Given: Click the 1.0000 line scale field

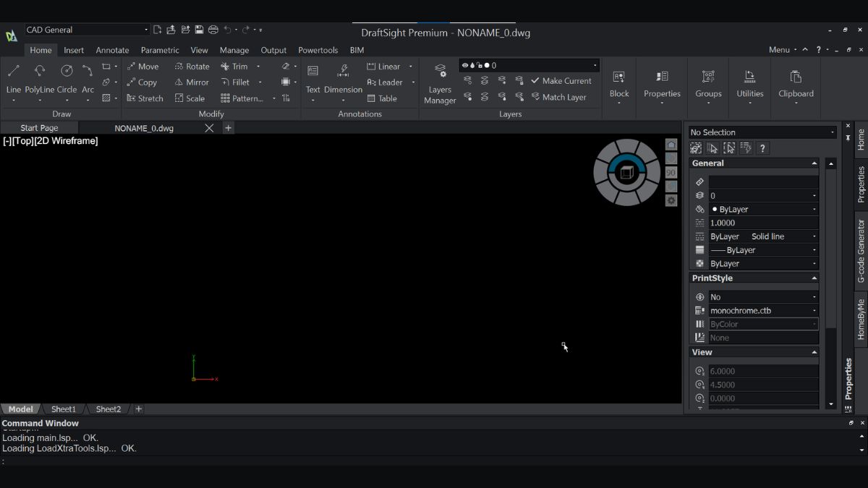Looking at the screenshot, I should click(x=763, y=223).
